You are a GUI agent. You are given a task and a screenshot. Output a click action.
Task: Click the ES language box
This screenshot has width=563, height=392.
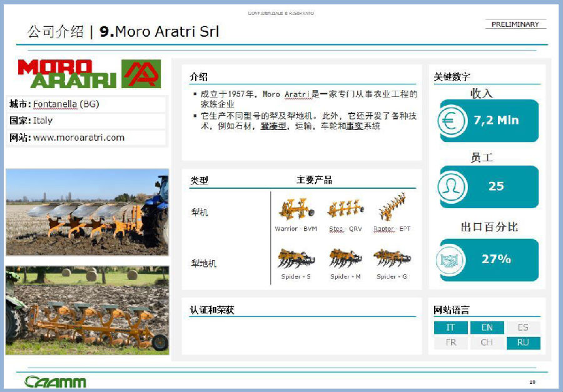click(523, 328)
